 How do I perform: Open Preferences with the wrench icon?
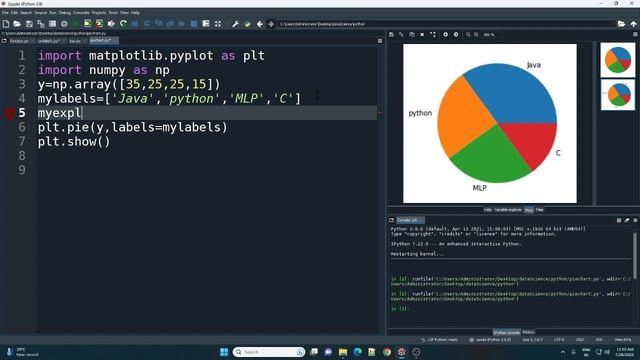(x=236, y=24)
